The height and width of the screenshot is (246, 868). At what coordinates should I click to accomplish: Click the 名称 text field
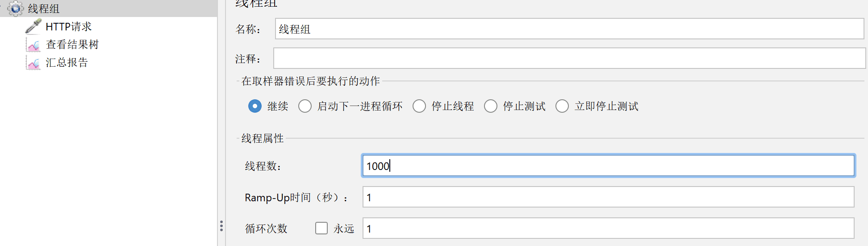[569, 29]
